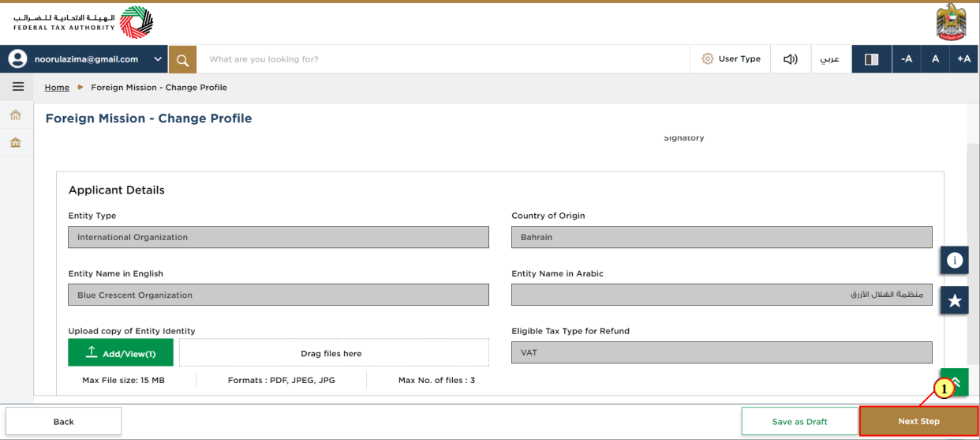Click the favorites star icon

pos(955,300)
